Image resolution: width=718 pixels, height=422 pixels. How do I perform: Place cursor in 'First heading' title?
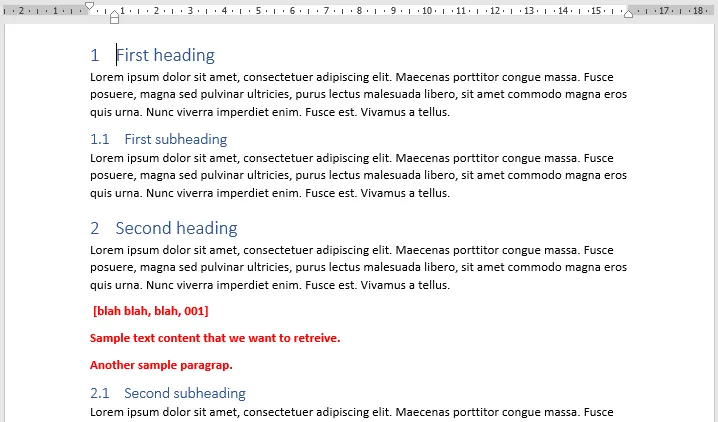click(165, 55)
